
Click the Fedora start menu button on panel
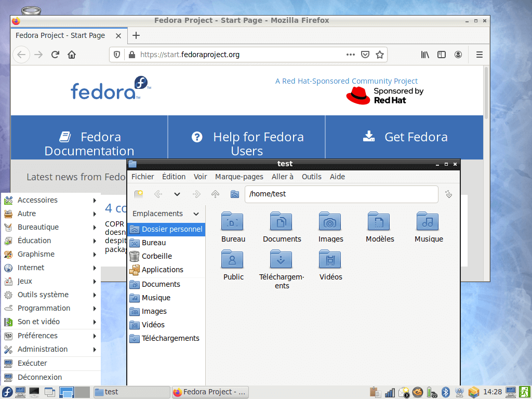click(x=7, y=392)
